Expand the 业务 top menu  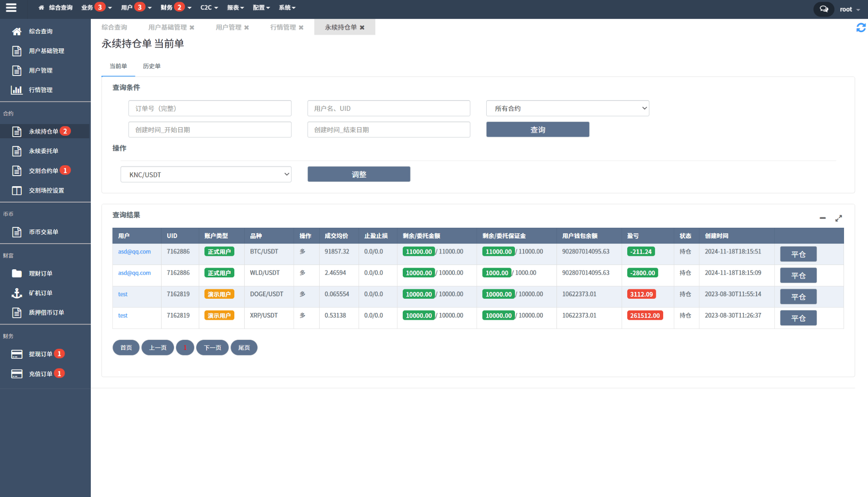pyautogui.click(x=96, y=8)
